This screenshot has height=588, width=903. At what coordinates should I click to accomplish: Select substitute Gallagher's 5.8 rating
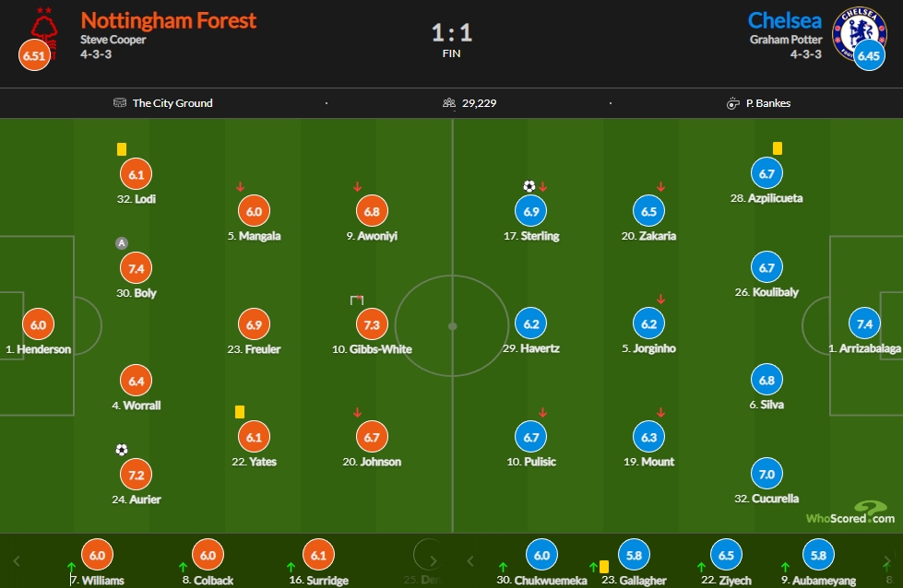(x=634, y=555)
